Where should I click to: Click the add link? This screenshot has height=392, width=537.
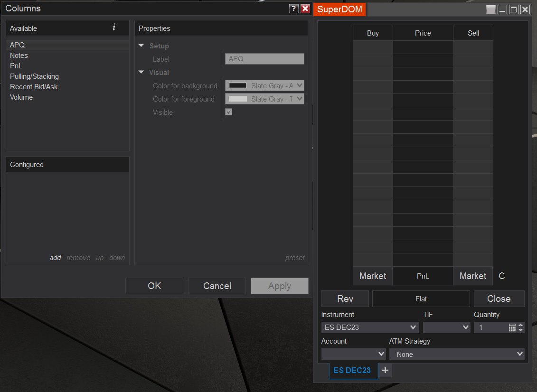pyautogui.click(x=55, y=257)
